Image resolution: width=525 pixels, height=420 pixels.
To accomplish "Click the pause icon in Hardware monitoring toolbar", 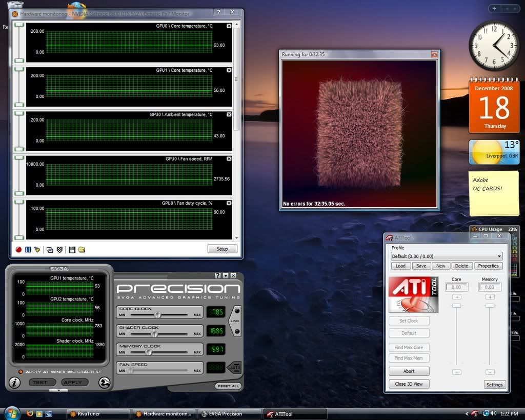I will pos(28,250).
